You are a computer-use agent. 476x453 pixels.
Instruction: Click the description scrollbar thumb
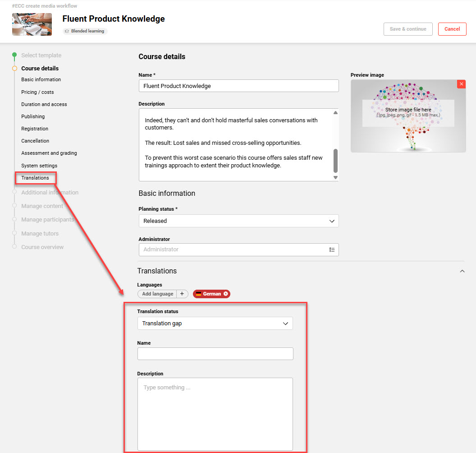click(x=335, y=161)
